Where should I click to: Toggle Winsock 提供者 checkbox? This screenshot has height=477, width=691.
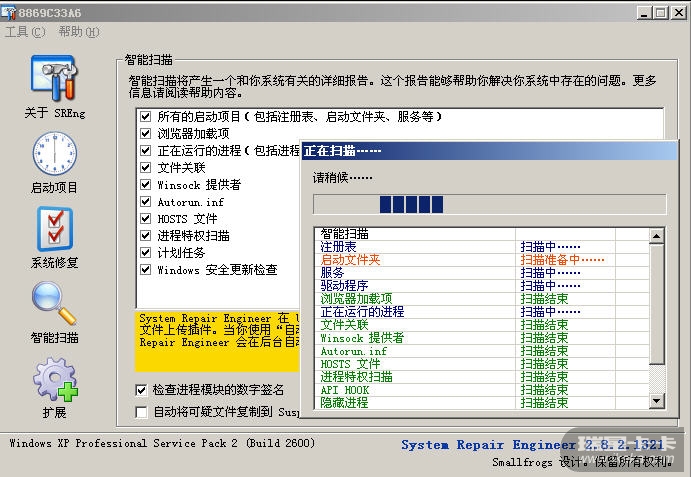(145, 184)
